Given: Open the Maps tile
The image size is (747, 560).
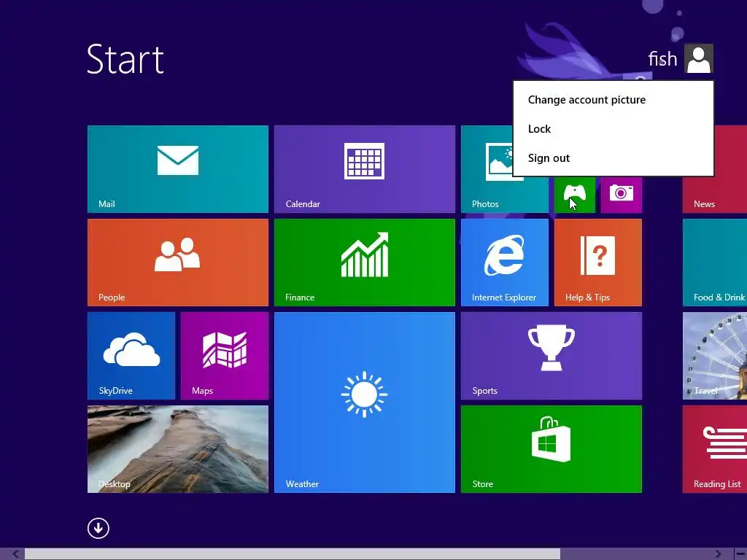Looking at the screenshot, I should tap(225, 356).
